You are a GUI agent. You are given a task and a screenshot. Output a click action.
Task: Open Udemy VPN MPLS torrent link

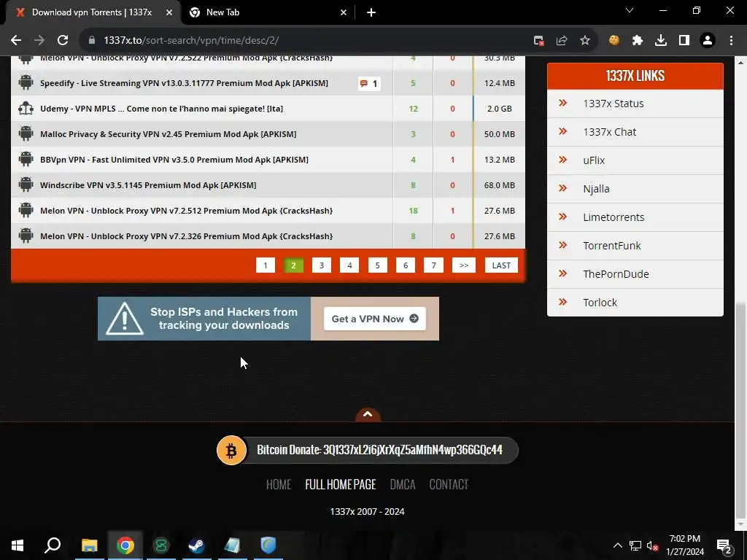click(161, 109)
